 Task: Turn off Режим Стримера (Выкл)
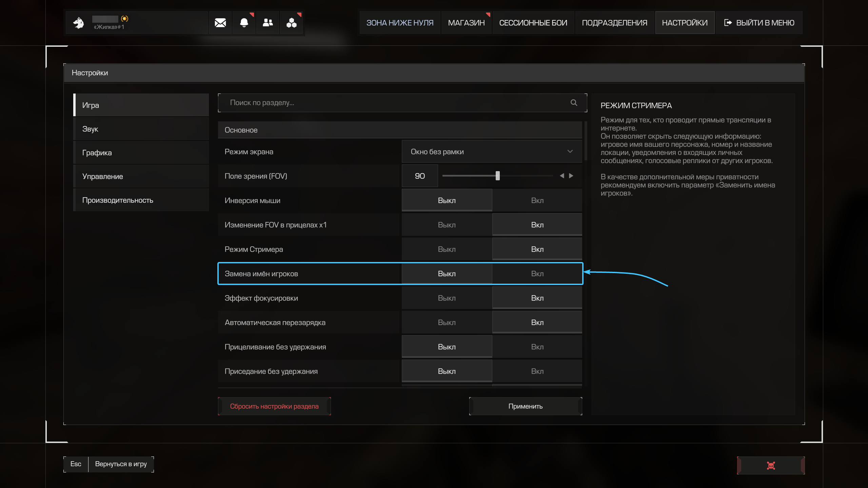(447, 249)
